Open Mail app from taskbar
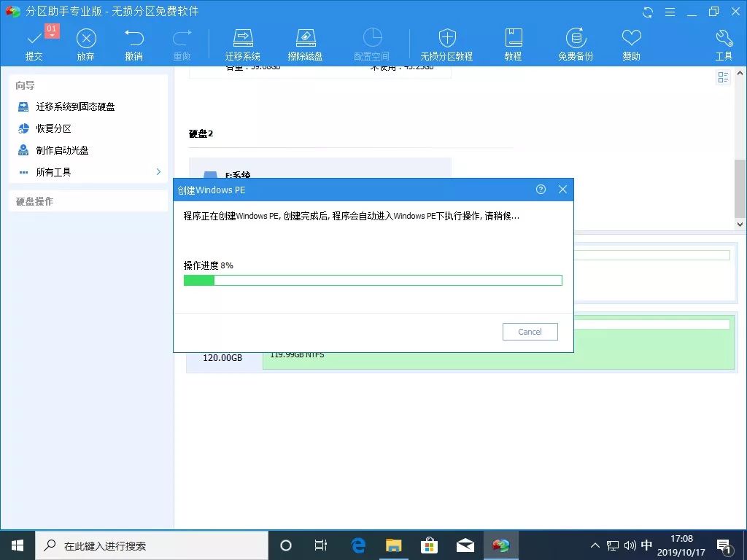The width and height of the screenshot is (747, 560). point(465,545)
